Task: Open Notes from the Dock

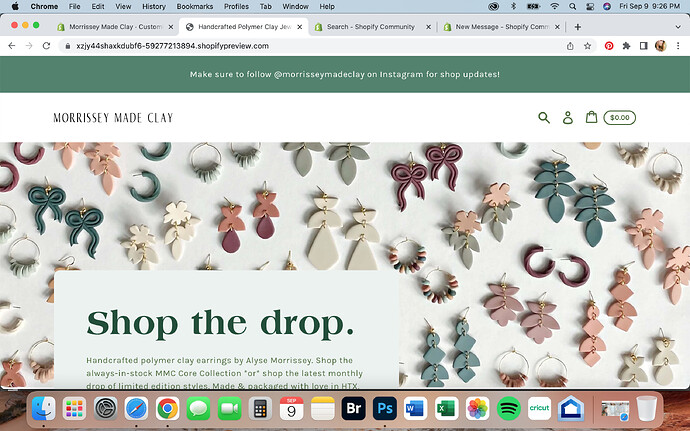Action: [323, 408]
